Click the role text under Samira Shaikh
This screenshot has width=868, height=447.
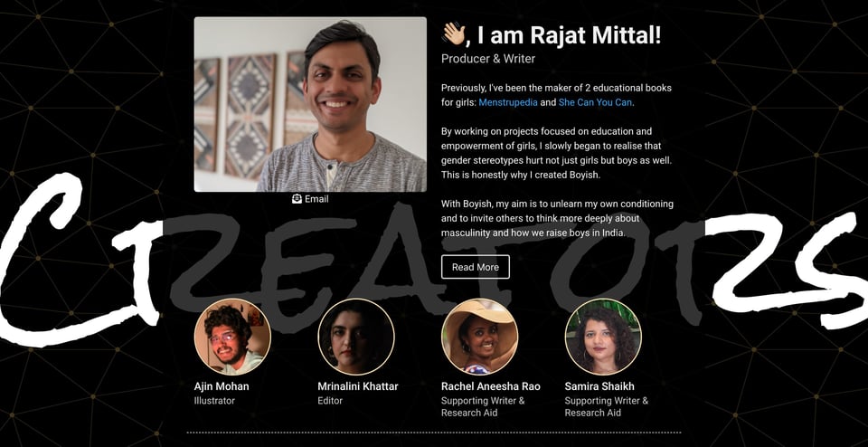(606, 406)
